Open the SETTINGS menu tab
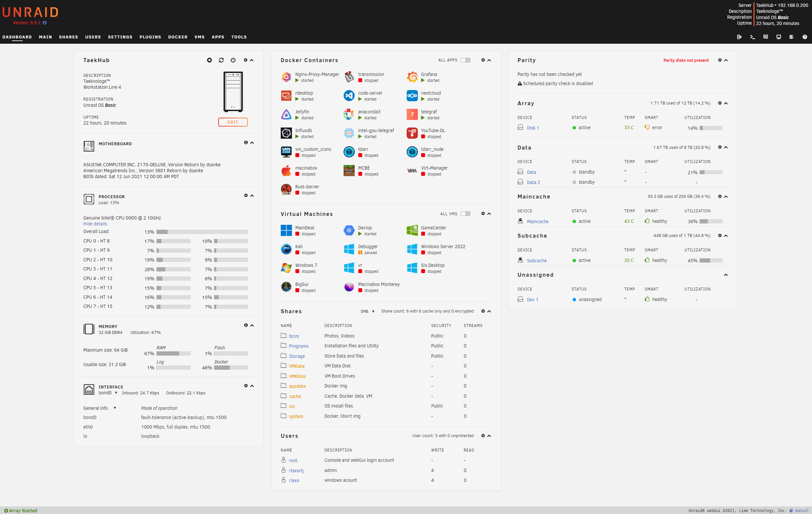Viewport: 812px width, 514px height. (120, 37)
